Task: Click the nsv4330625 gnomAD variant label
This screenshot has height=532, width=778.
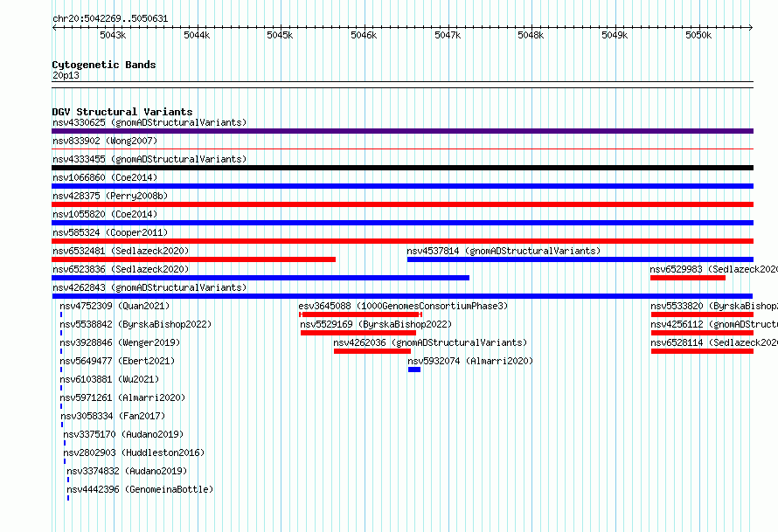Action: pos(149,122)
